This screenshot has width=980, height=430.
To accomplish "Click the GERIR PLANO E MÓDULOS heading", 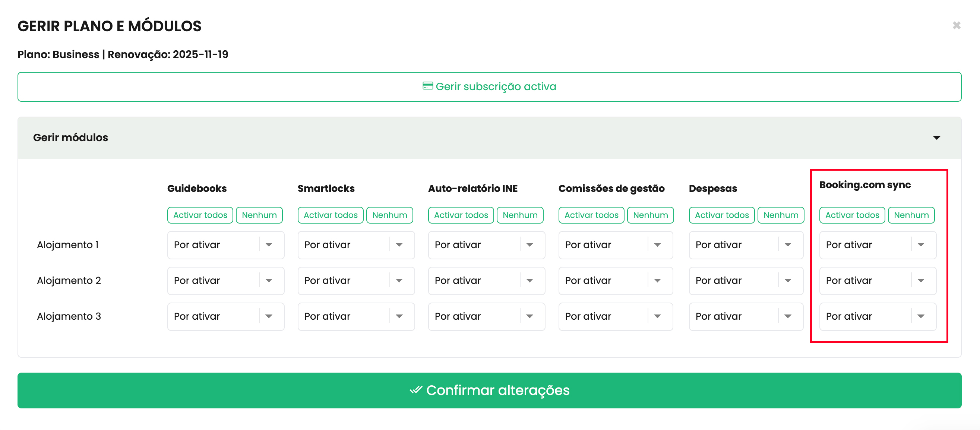I will [110, 26].
